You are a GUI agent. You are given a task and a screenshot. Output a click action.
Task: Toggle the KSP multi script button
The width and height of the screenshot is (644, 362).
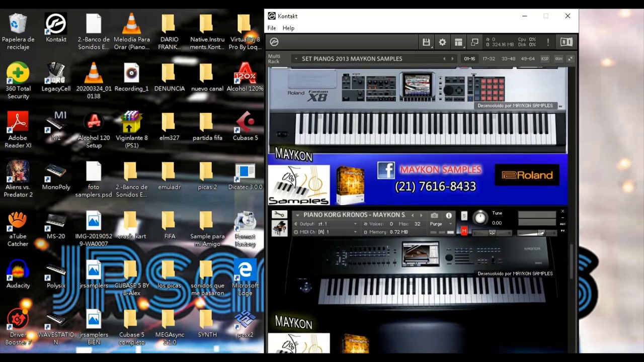(x=545, y=59)
